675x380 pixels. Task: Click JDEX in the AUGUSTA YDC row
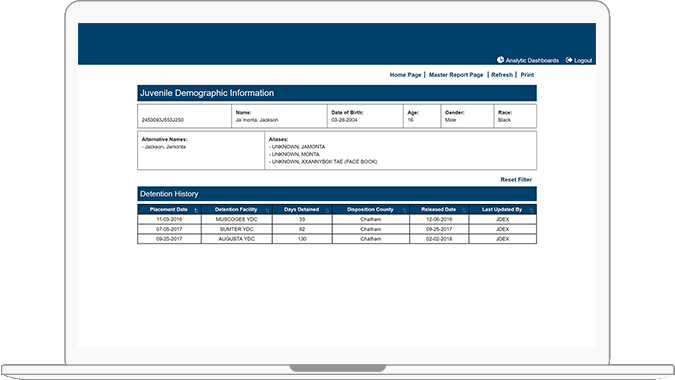pyautogui.click(x=502, y=239)
